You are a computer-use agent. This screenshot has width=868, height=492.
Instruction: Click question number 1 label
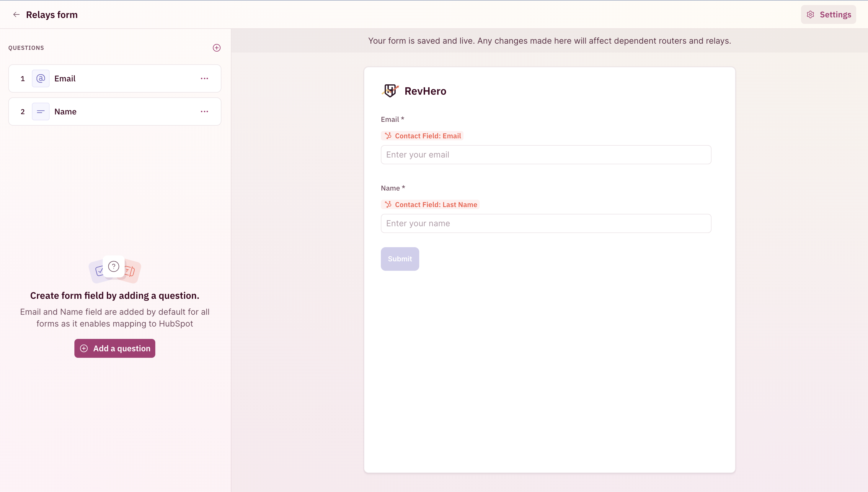click(x=23, y=78)
